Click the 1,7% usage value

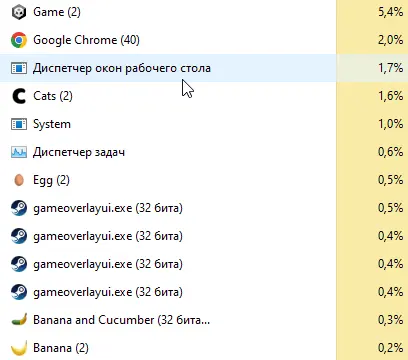point(390,68)
